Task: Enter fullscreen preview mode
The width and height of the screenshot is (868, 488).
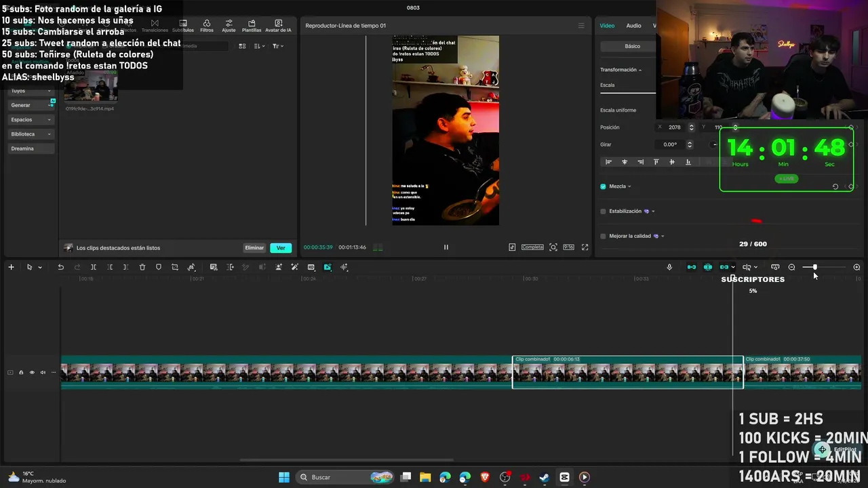Action: tap(585, 247)
